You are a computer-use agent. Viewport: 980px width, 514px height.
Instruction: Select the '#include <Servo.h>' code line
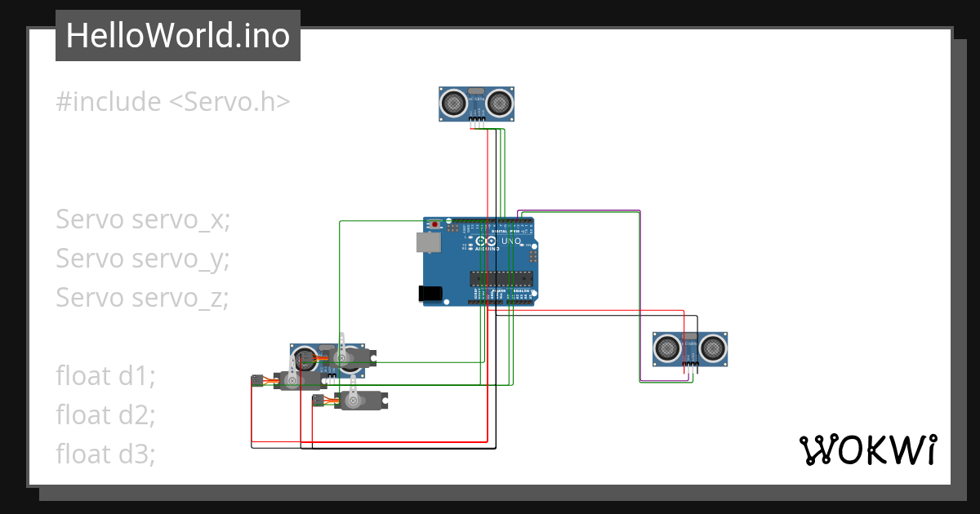tap(172, 100)
